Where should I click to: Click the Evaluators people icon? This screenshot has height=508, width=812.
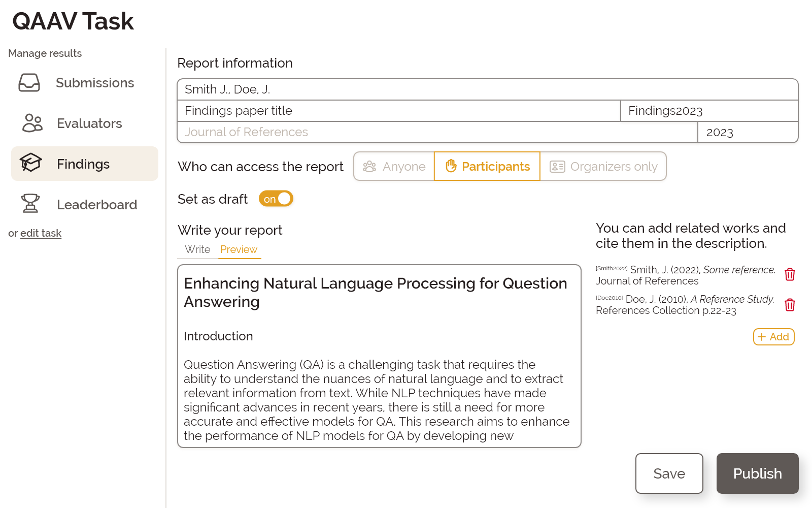pyautogui.click(x=32, y=123)
